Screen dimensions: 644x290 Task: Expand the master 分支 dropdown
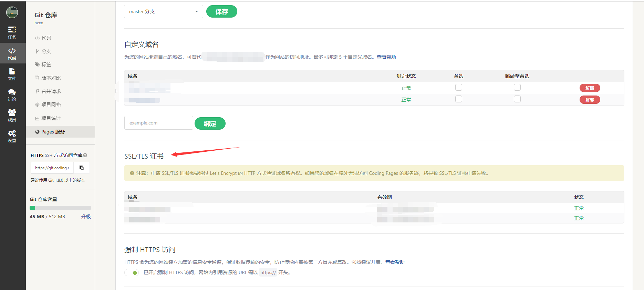point(163,11)
